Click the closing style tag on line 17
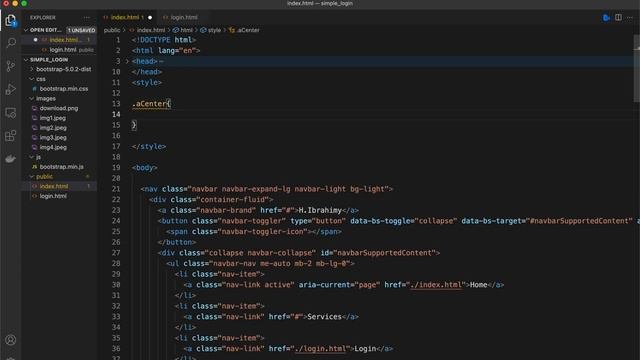This screenshot has height=360, width=640. (149, 146)
